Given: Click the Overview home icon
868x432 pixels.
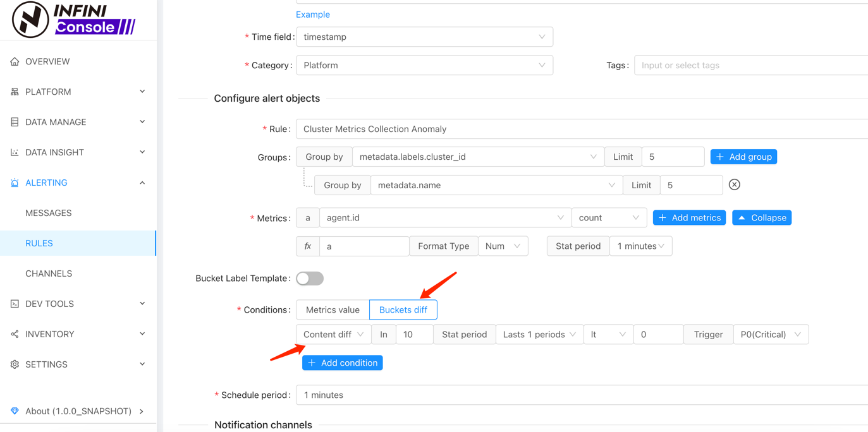Looking at the screenshot, I should coord(15,61).
